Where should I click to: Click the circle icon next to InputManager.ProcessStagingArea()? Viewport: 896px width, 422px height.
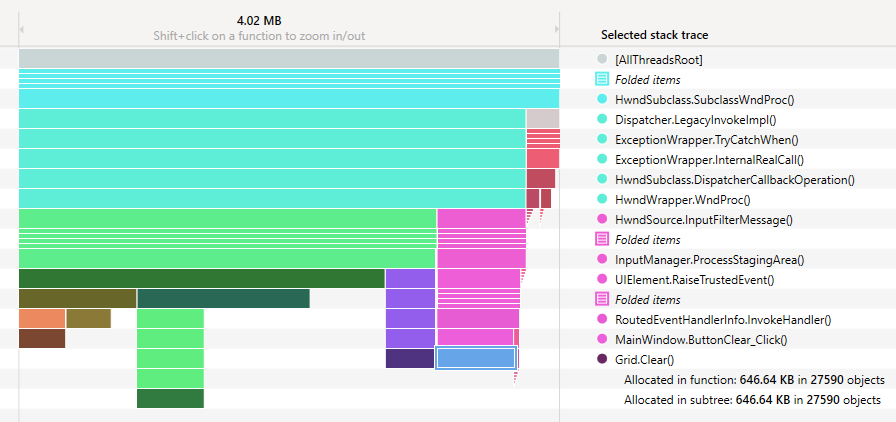pyautogui.click(x=602, y=259)
